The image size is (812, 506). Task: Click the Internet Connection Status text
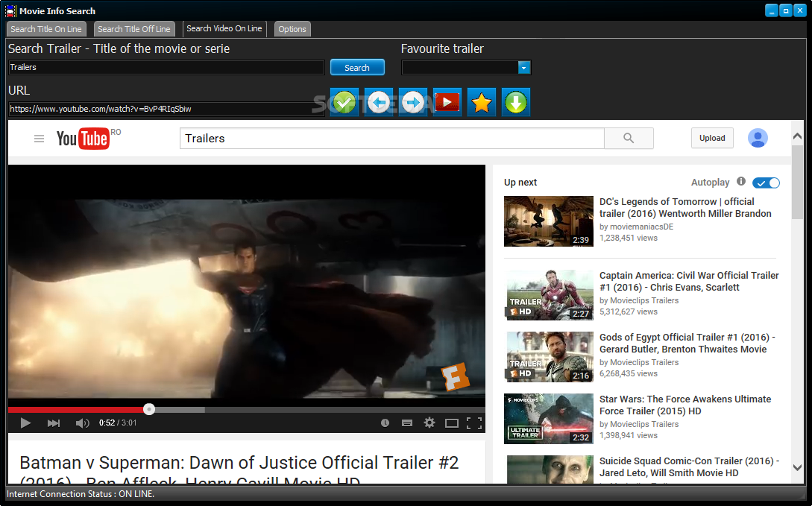tap(81, 494)
